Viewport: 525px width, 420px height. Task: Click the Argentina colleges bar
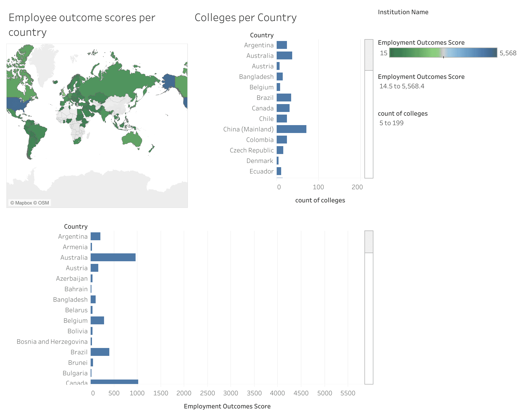[282, 45]
